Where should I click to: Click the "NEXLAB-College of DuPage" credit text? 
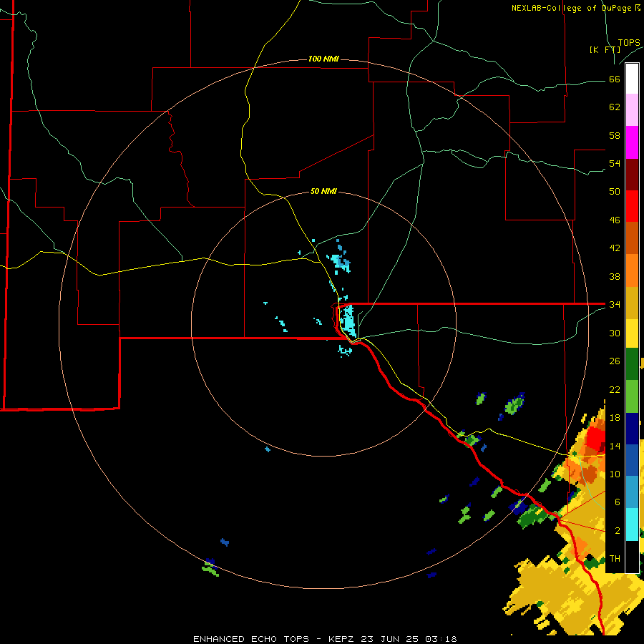click(572, 8)
